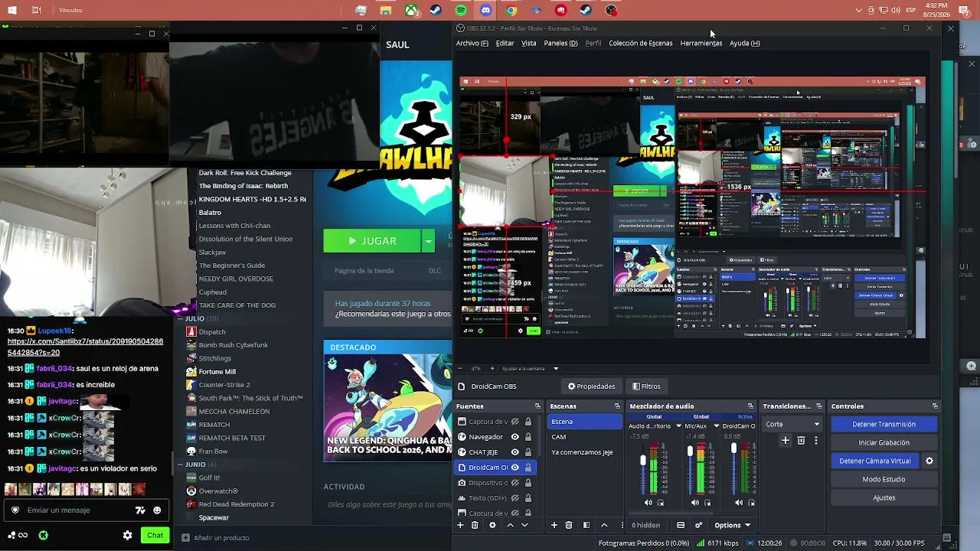Move selected source down in Fuentes list
The width and height of the screenshot is (980, 551).
(524, 525)
